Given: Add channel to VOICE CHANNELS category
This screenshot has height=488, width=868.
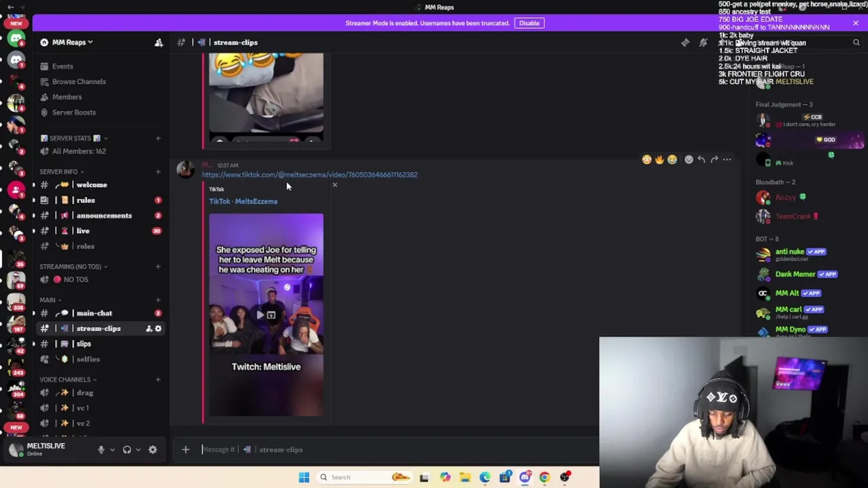Looking at the screenshot, I should coord(158,380).
